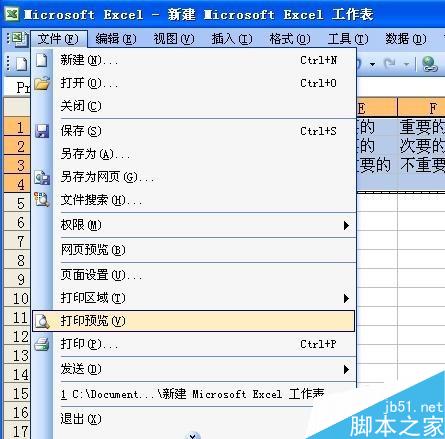Click cell F1 containing 重要的

[421, 127]
